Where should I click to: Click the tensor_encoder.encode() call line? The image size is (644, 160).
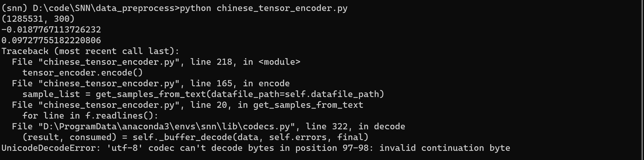click(x=83, y=73)
